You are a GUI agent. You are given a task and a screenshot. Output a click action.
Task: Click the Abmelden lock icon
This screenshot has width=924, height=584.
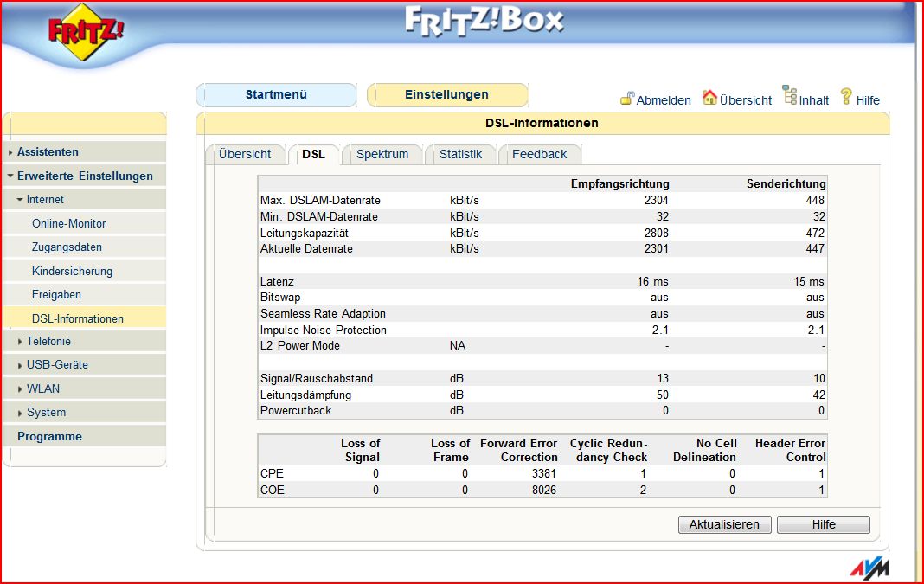pos(627,98)
